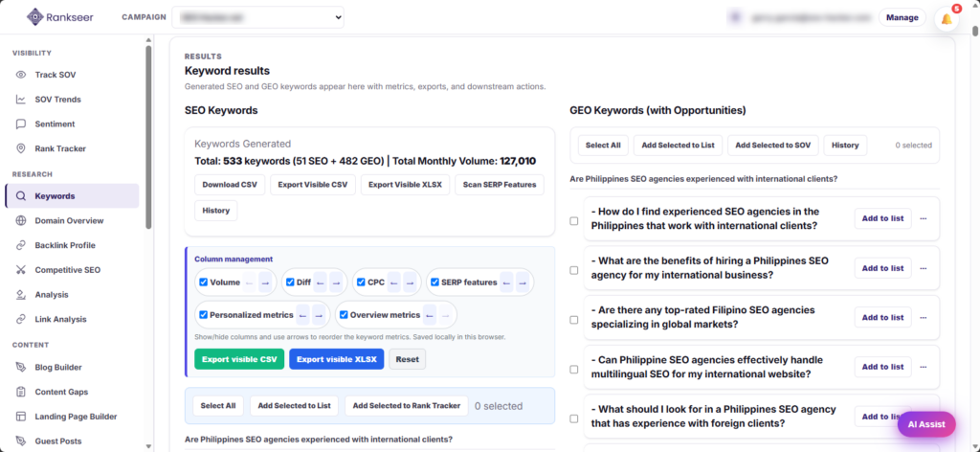Uncheck the Volume column checkbox

point(203,282)
